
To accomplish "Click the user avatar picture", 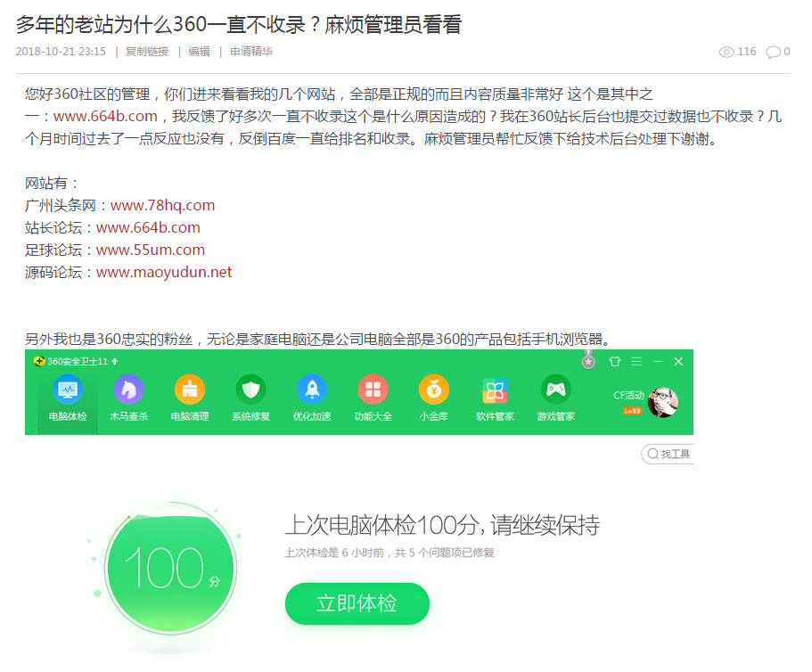I will (x=662, y=402).
